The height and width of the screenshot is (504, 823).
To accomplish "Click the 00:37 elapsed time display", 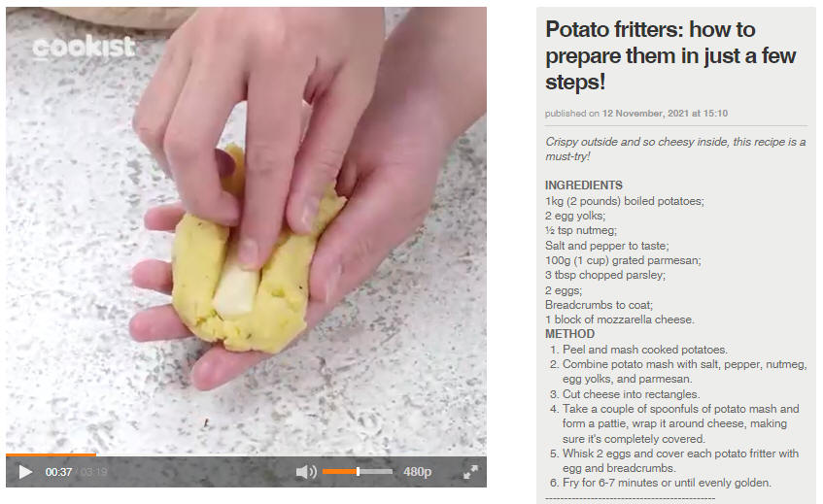I will pos(58,472).
